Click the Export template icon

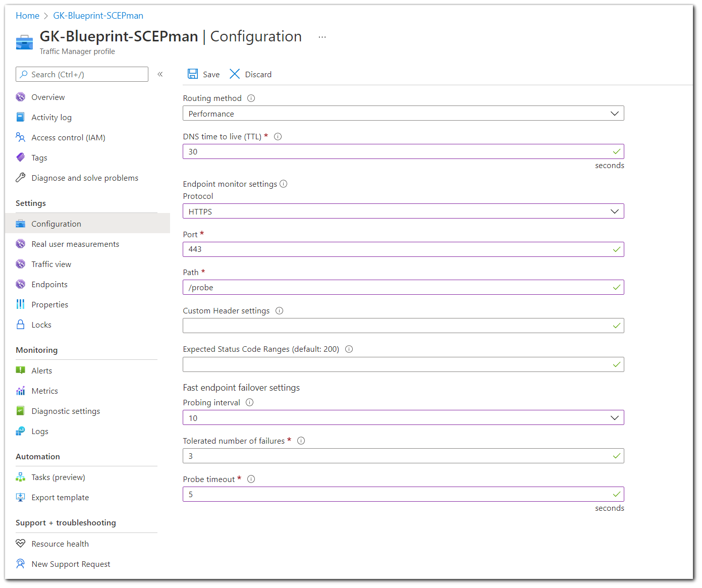pos(20,497)
